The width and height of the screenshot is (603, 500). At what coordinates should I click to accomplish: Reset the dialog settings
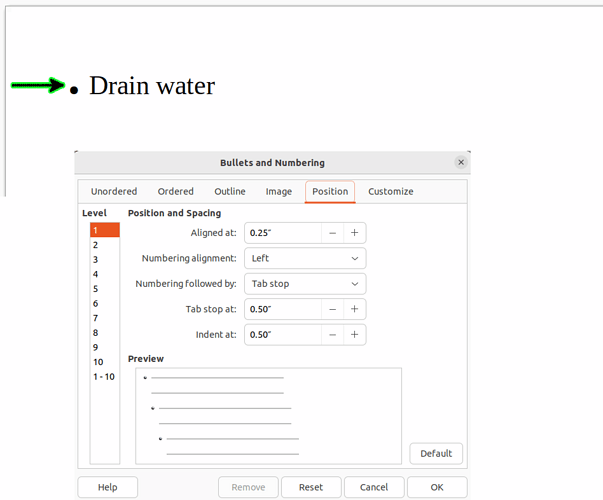[x=310, y=487]
